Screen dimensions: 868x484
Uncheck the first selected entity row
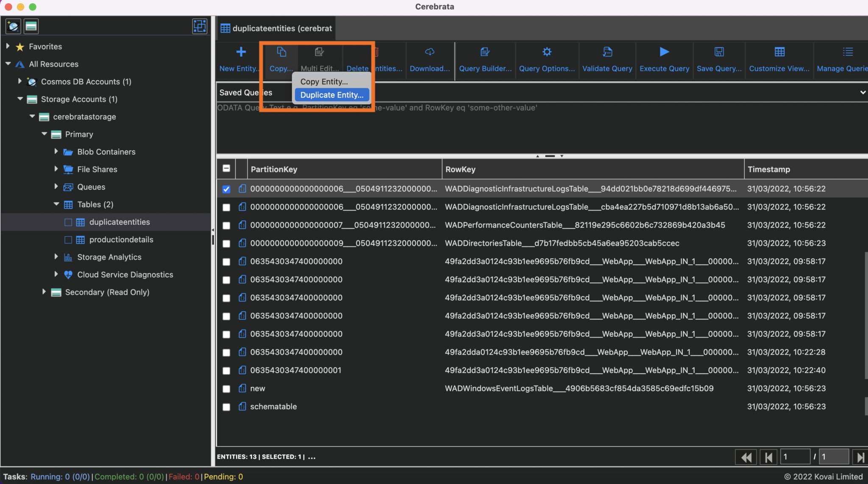226,189
